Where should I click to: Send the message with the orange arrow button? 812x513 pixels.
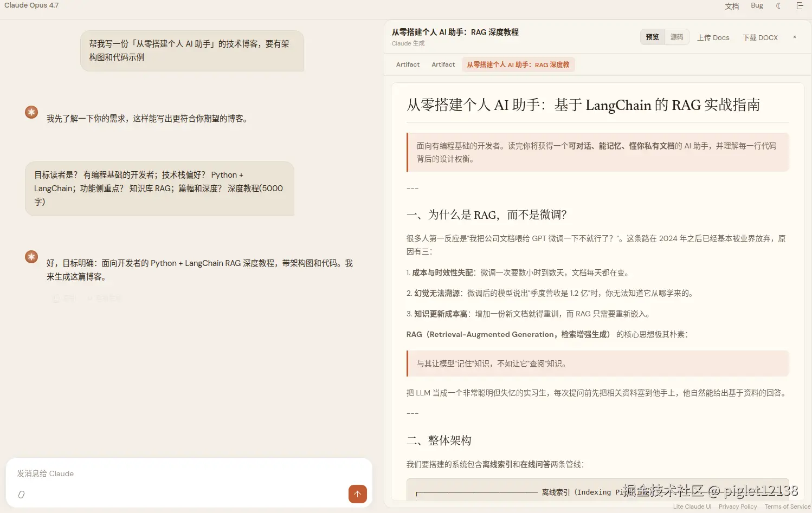pyautogui.click(x=358, y=494)
